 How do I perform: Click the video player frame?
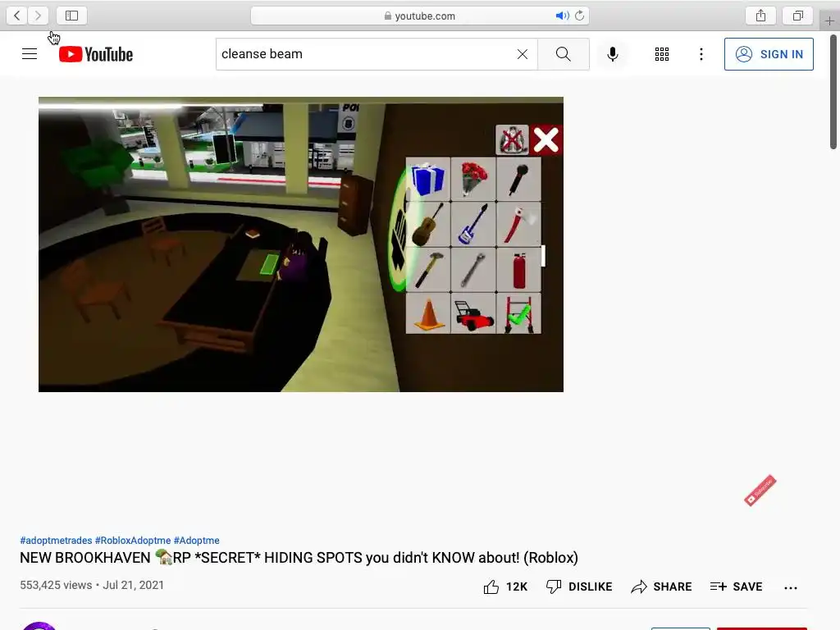pyautogui.click(x=301, y=244)
